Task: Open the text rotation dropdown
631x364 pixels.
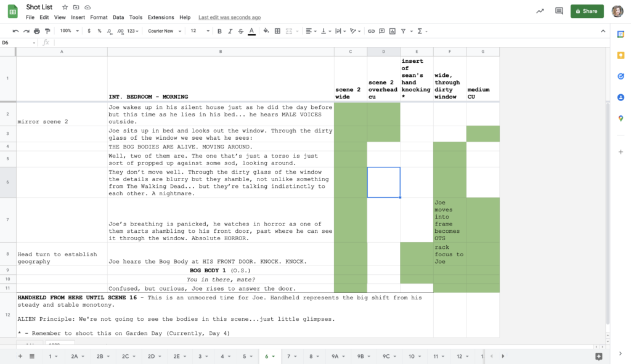Action: click(356, 31)
